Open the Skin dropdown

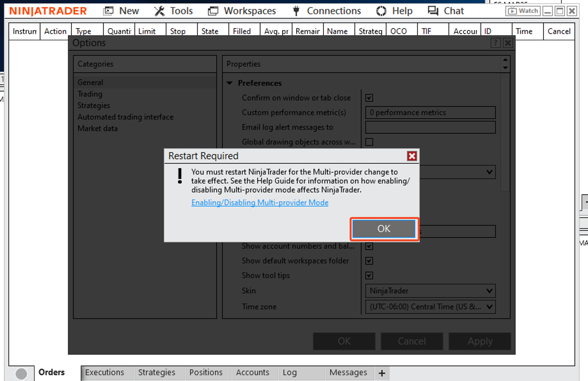[x=430, y=291]
